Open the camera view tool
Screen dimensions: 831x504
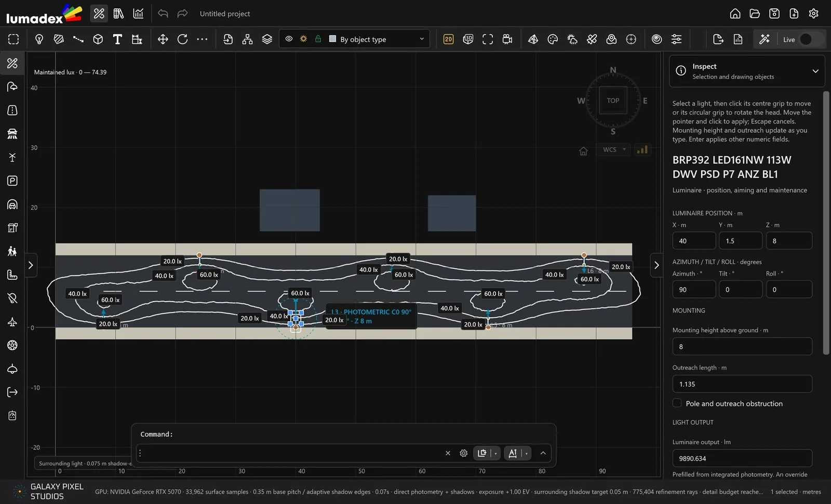507,39
